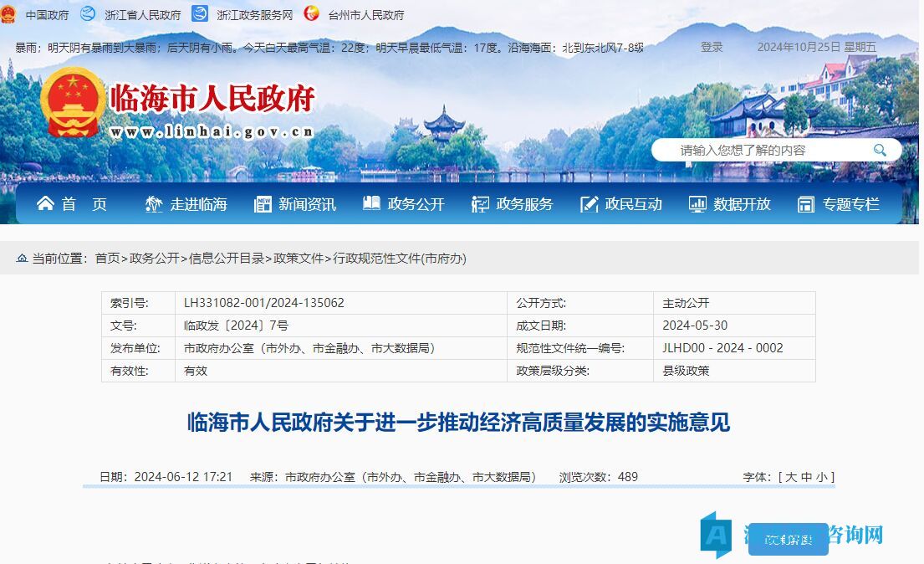
Task: Click the 走进临海 palm tree icon
Action: (x=153, y=204)
